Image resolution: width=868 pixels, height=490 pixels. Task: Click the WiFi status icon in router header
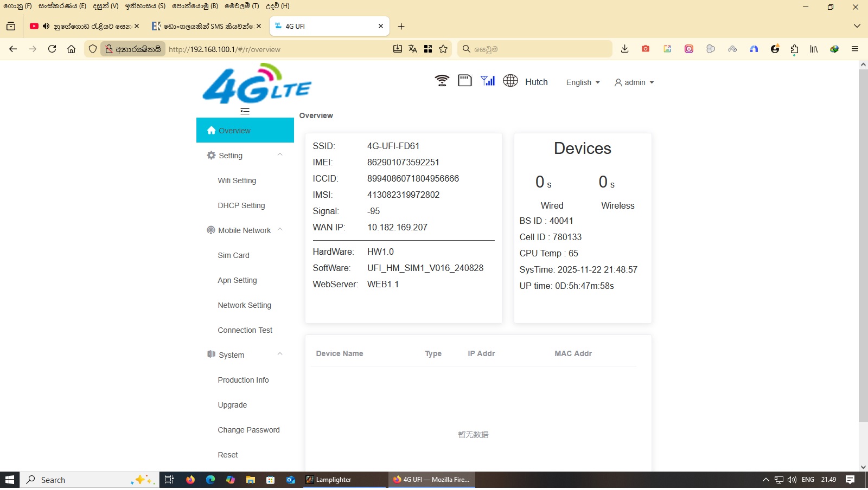pos(442,81)
